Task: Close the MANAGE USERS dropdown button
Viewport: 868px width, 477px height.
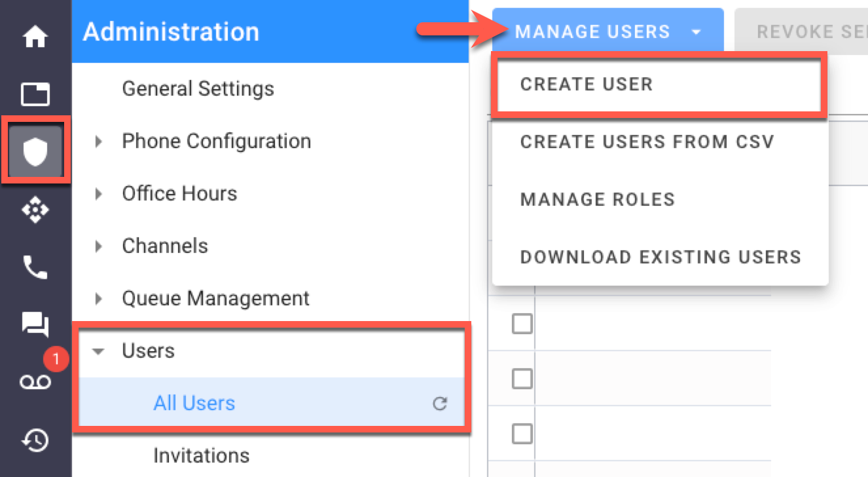Action: (x=607, y=31)
